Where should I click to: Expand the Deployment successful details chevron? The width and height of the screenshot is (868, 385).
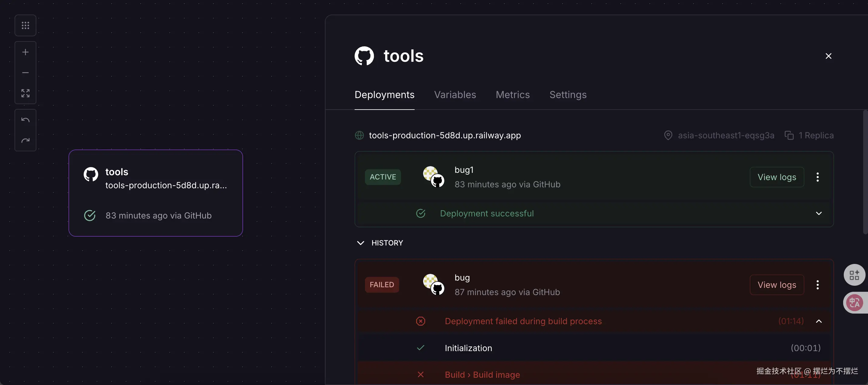coord(819,213)
